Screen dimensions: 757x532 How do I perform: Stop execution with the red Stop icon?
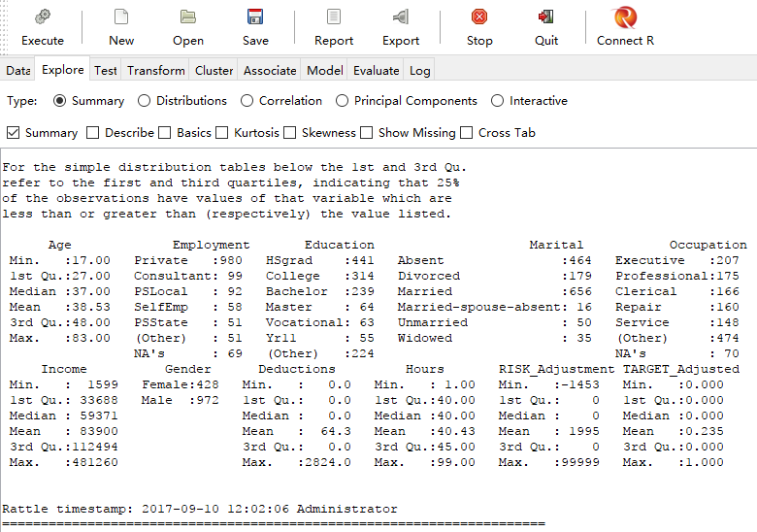(x=479, y=17)
